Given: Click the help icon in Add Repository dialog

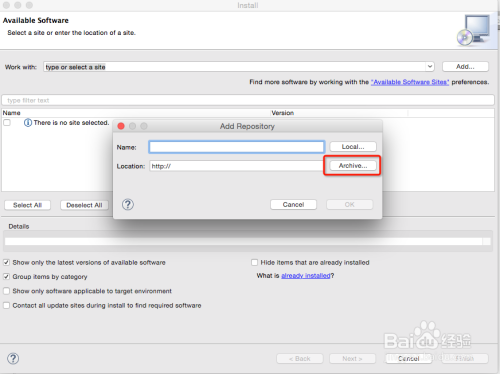Looking at the screenshot, I should pyautogui.click(x=128, y=204).
